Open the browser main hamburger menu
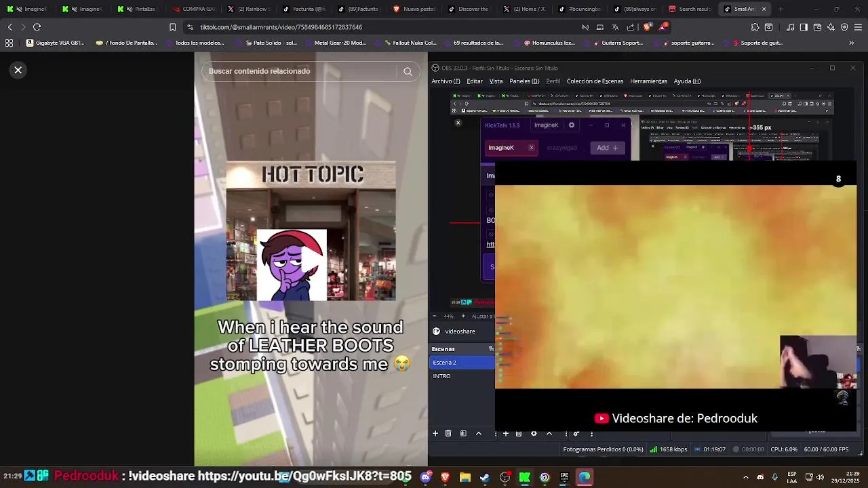The height and width of the screenshot is (488, 868). pyautogui.click(x=858, y=27)
